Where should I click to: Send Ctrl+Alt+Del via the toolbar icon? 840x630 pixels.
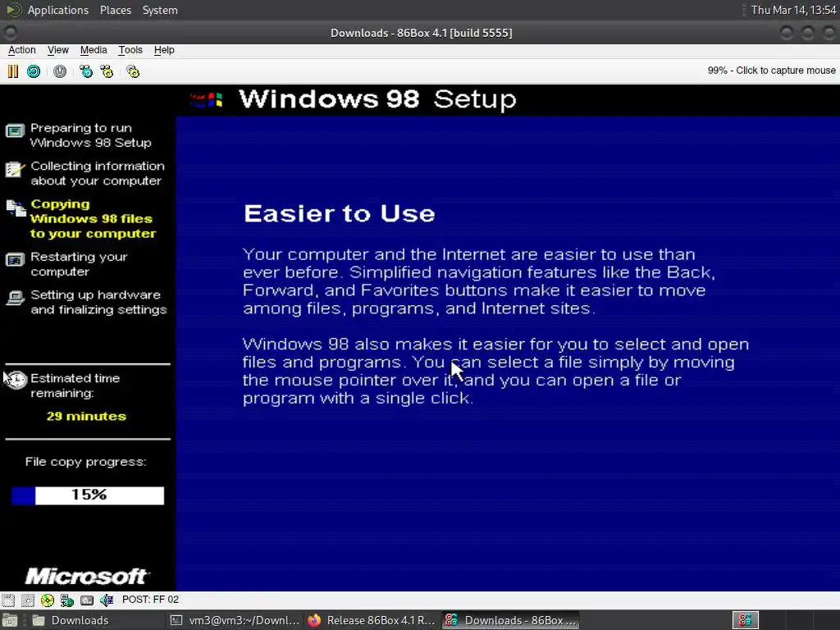(85, 71)
